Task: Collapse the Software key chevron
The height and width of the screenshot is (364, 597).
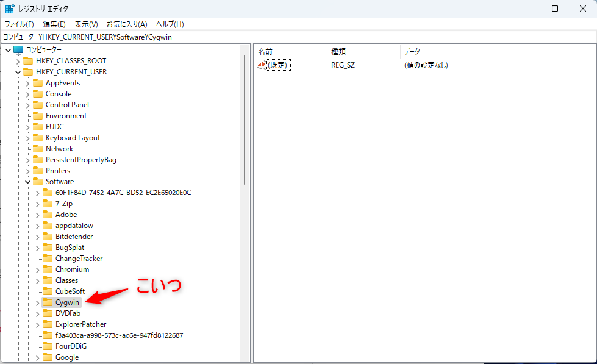Action: 27,182
